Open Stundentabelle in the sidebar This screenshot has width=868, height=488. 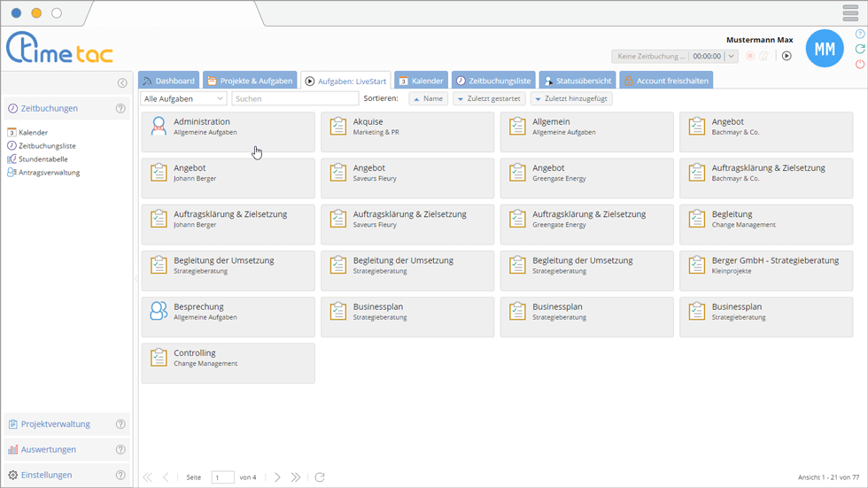point(43,159)
